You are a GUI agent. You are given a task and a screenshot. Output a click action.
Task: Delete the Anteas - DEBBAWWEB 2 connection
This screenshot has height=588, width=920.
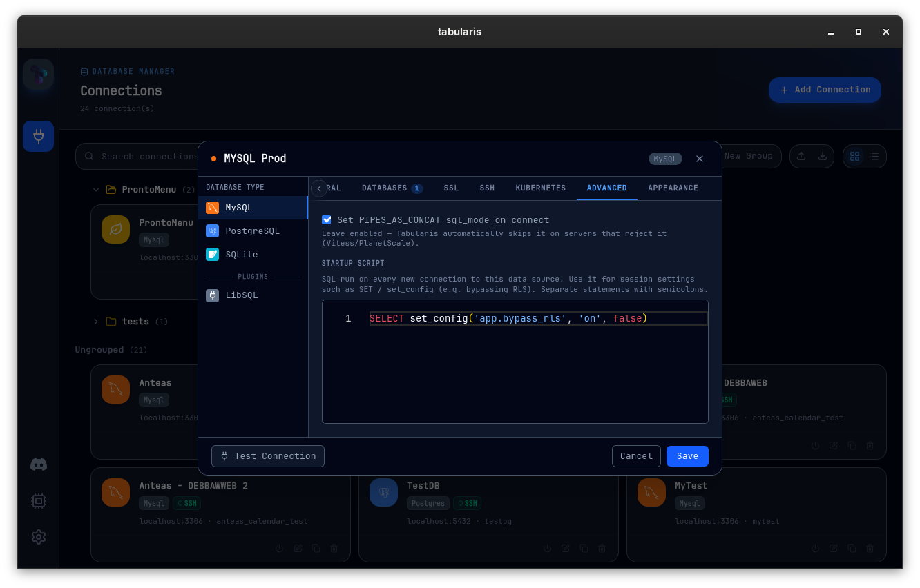click(x=334, y=549)
